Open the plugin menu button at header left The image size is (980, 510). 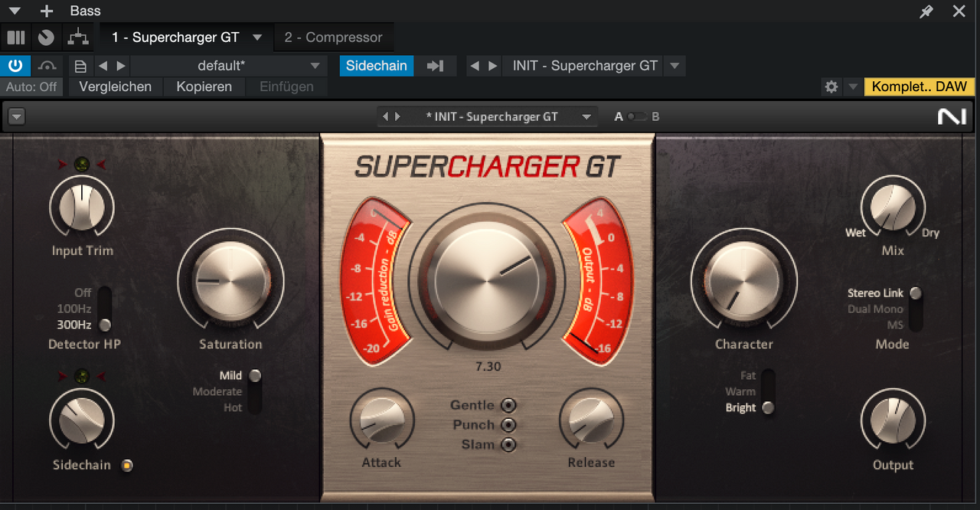pyautogui.click(x=17, y=117)
